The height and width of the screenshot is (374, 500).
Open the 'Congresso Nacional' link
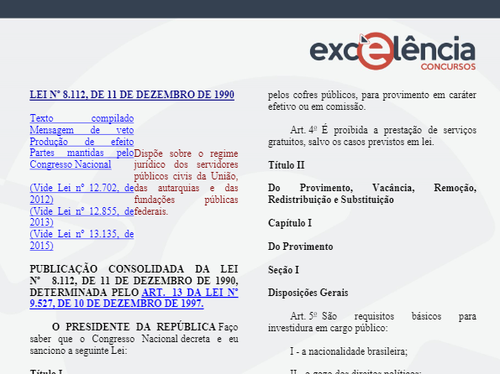[x=70, y=164]
